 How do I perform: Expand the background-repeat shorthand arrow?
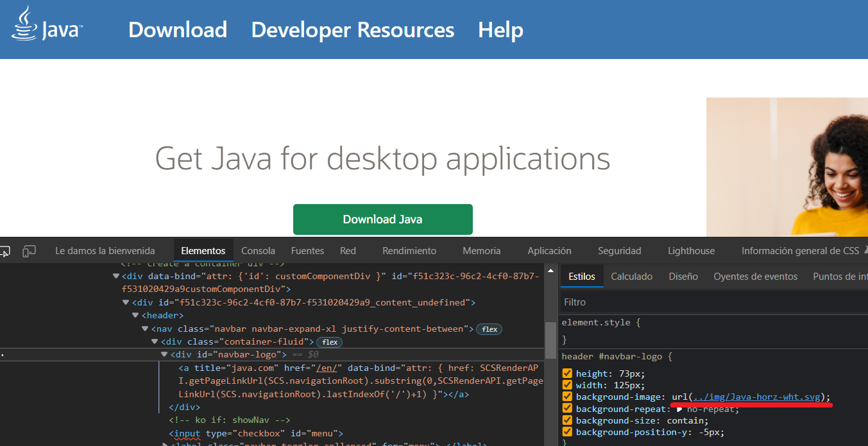[679, 409]
